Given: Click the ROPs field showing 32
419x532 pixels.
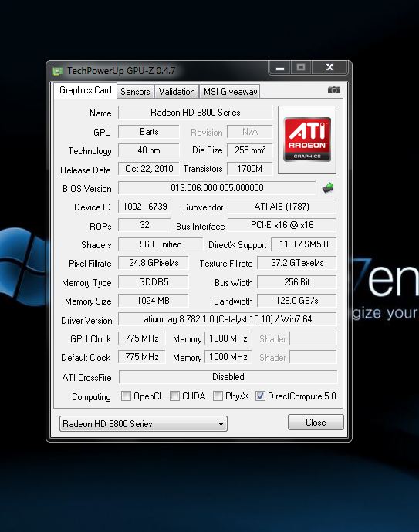Looking at the screenshot, I should click(x=144, y=225).
